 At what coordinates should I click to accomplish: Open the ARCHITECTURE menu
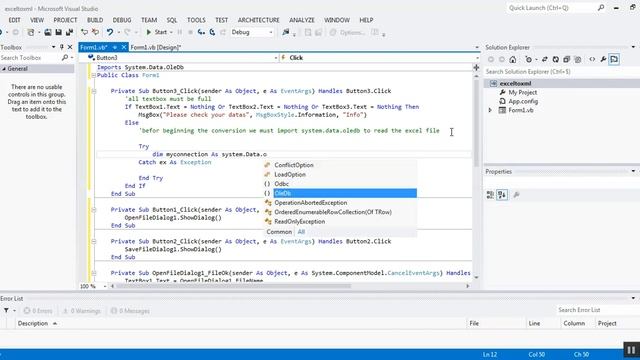coord(258,20)
